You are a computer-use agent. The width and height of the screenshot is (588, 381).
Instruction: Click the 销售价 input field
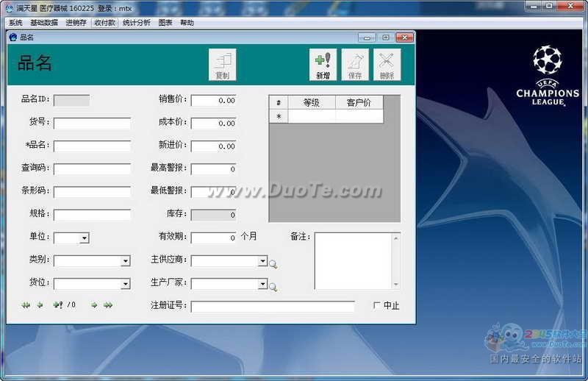coord(214,101)
